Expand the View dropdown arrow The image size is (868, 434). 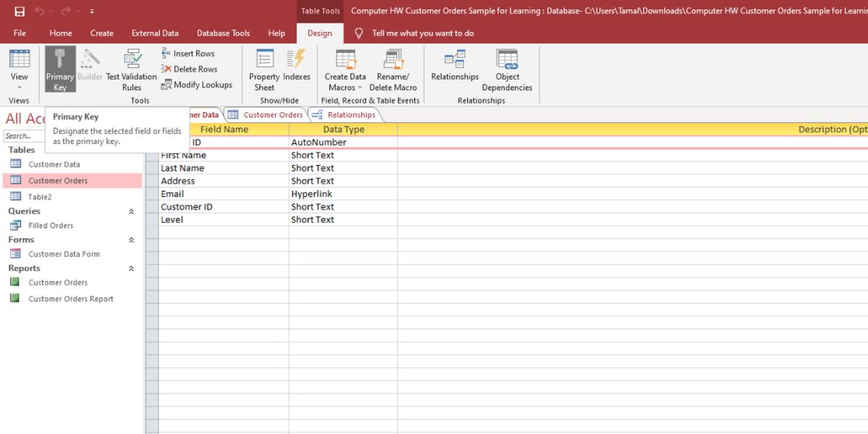[20, 88]
